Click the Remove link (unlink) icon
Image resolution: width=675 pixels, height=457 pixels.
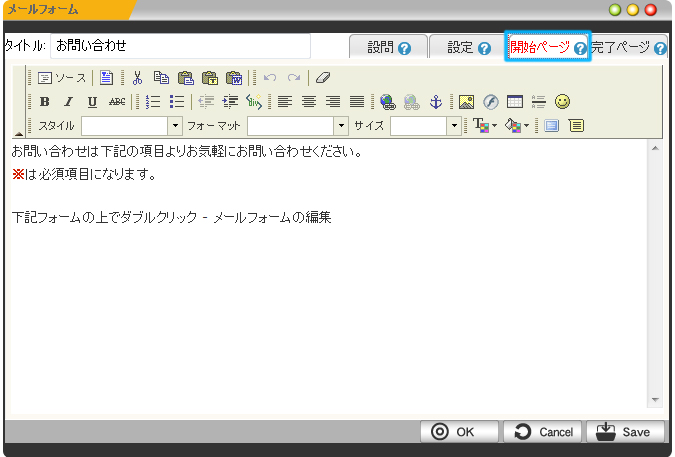412,102
